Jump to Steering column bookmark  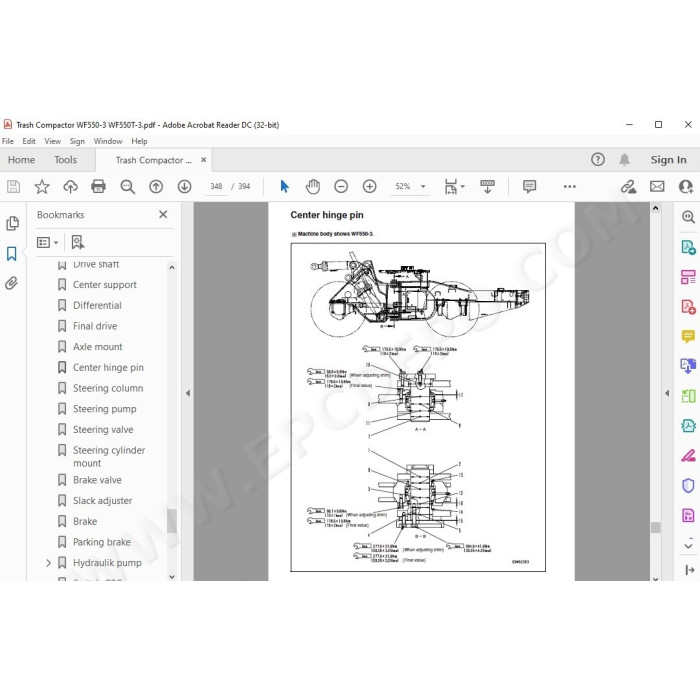[108, 388]
